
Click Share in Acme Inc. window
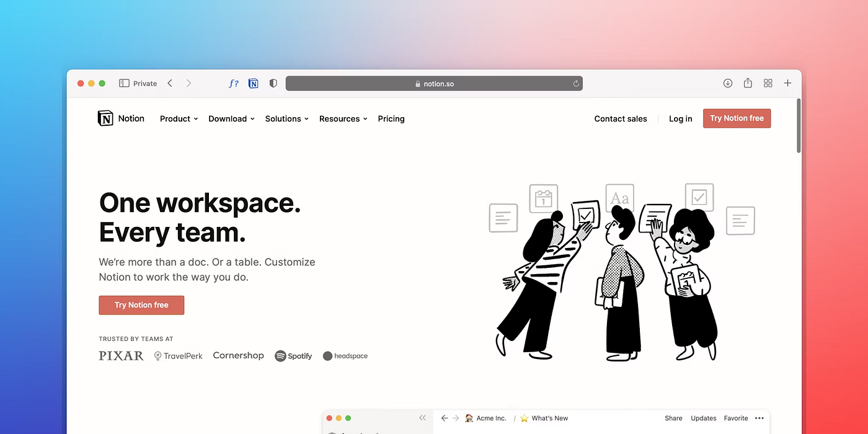coord(673,418)
